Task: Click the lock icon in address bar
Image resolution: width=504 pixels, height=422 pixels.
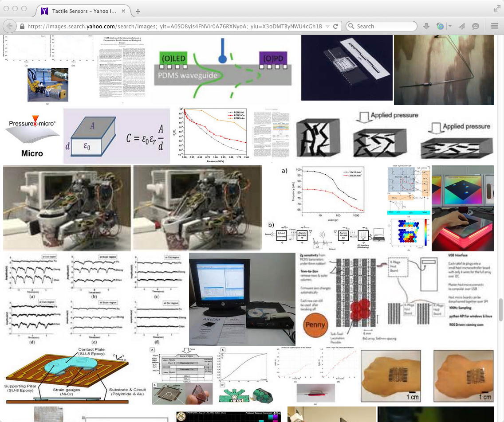Action: [x=22, y=26]
